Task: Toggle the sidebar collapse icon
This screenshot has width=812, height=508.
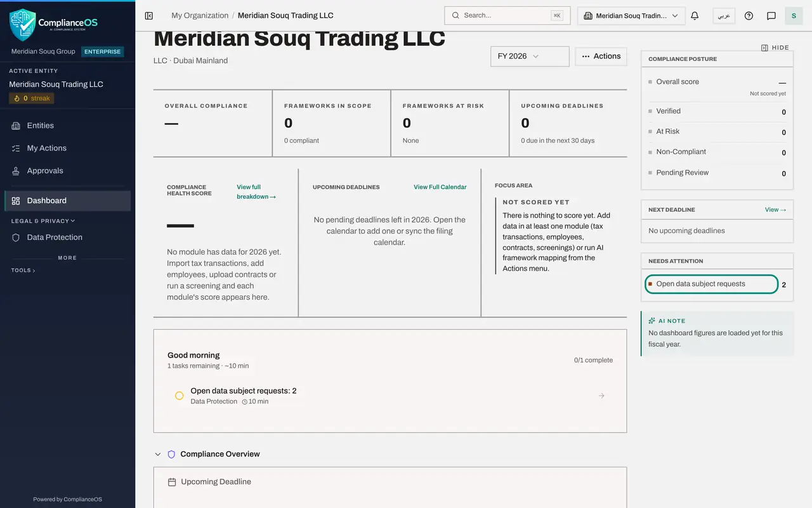Action: click(x=149, y=16)
